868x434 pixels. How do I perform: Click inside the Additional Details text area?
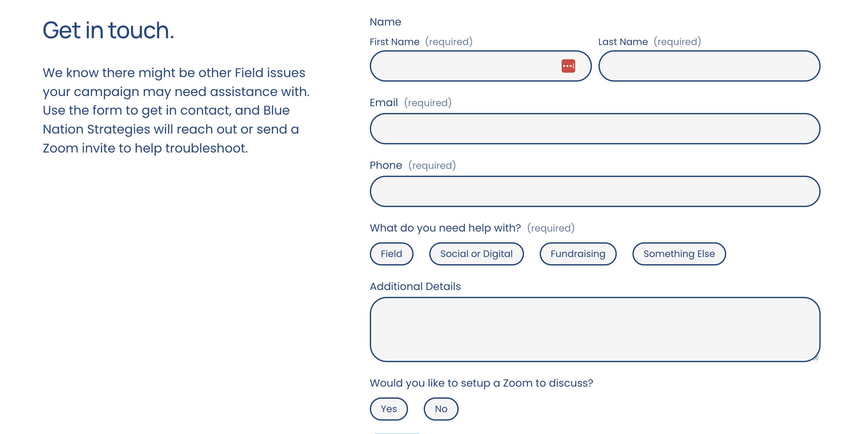595,329
